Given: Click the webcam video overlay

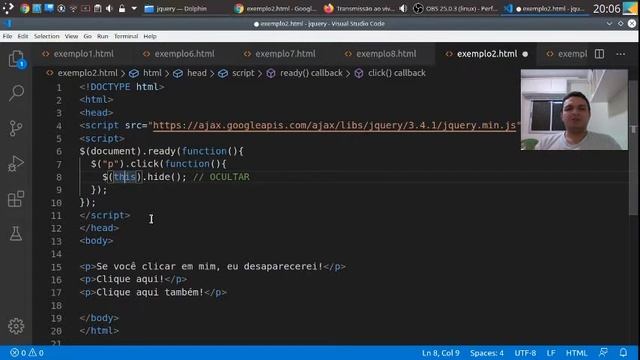Looking at the screenshot, I should 574,109.
